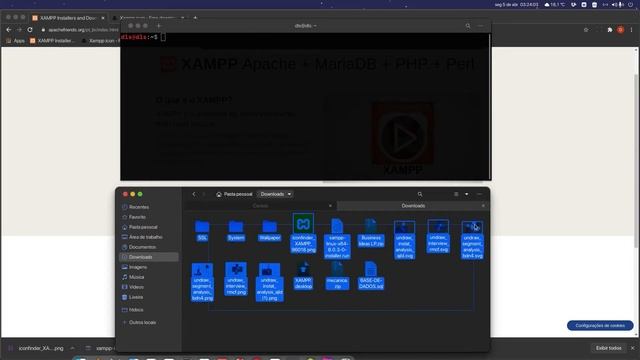This screenshot has height=360, width=640.
Task: Go back in the file manager
Action: (194, 194)
